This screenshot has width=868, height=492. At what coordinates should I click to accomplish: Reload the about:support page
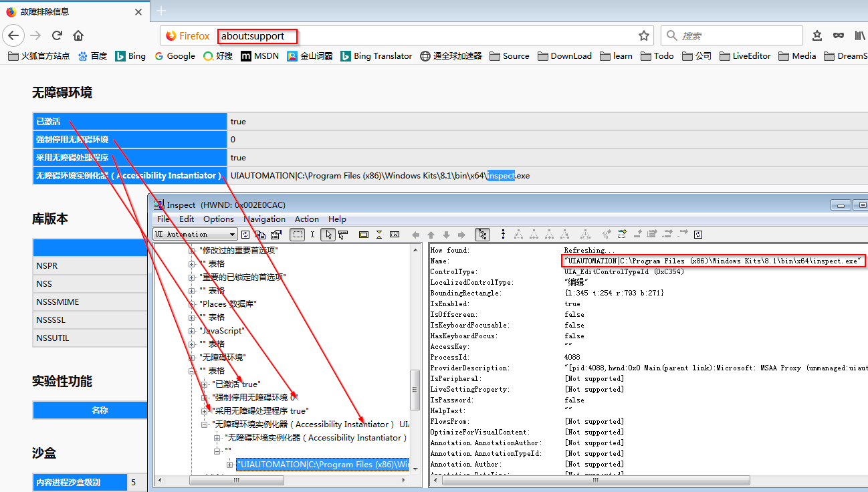[x=57, y=35]
